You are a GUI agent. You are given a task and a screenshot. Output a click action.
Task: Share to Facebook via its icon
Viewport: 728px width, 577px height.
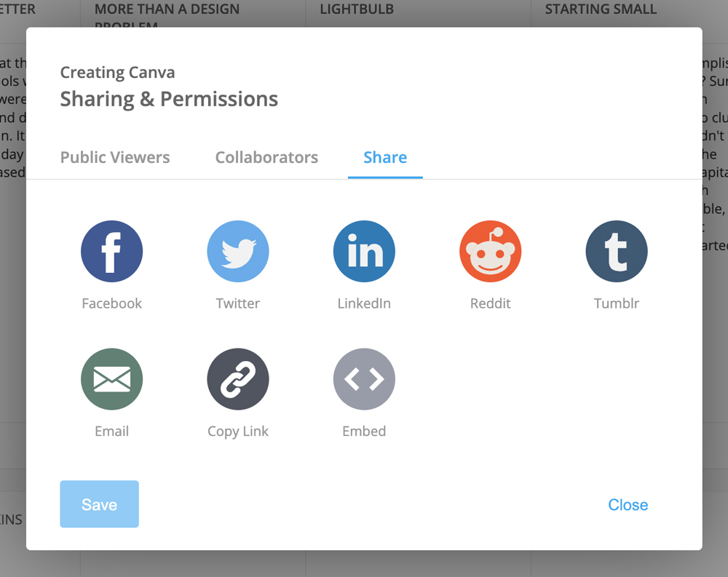pyautogui.click(x=112, y=251)
